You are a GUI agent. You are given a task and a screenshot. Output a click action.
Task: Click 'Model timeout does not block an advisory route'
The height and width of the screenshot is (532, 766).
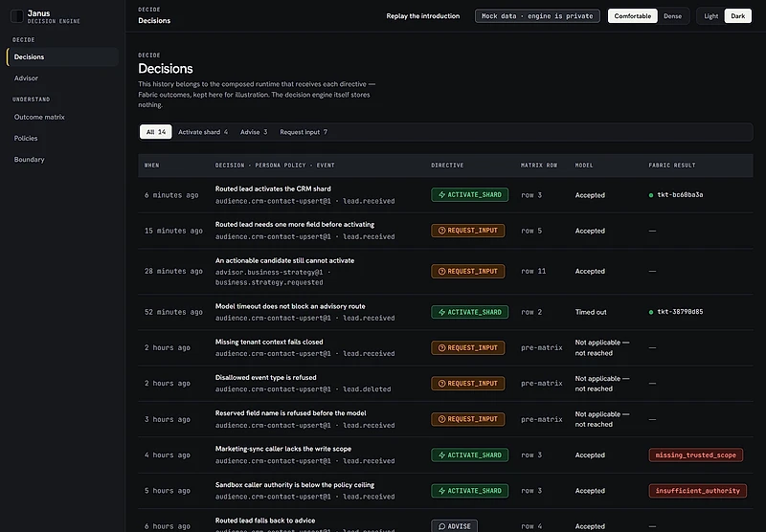(x=290, y=306)
